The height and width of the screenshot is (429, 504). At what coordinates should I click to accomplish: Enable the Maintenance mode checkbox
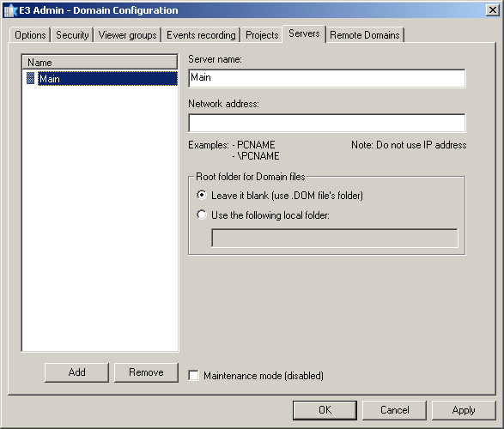(x=193, y=376)
